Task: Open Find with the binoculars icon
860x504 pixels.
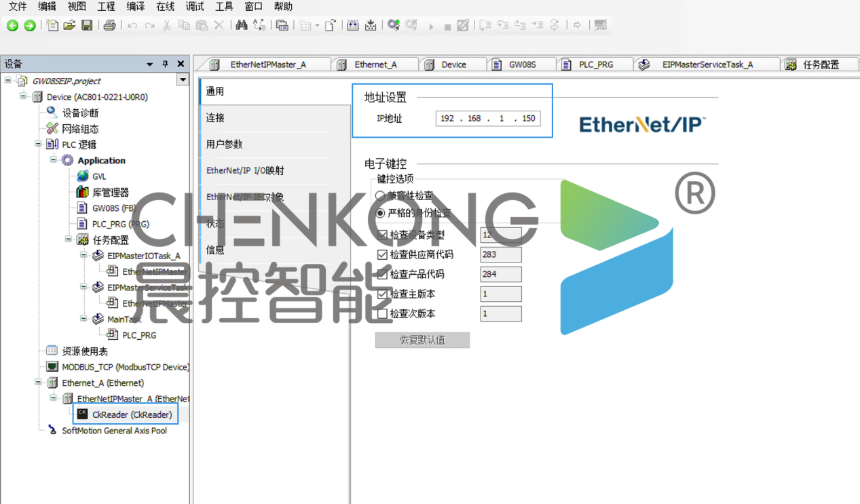Action: click(242, 26)
